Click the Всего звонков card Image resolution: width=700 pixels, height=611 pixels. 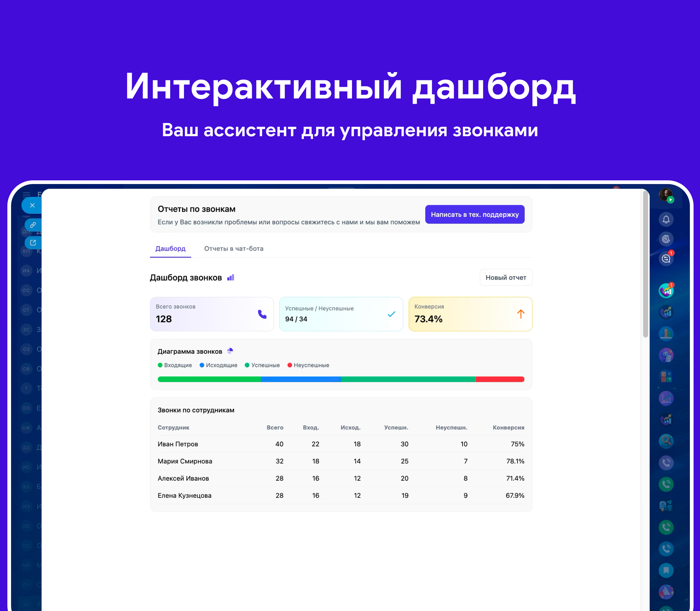coord(212,314)
